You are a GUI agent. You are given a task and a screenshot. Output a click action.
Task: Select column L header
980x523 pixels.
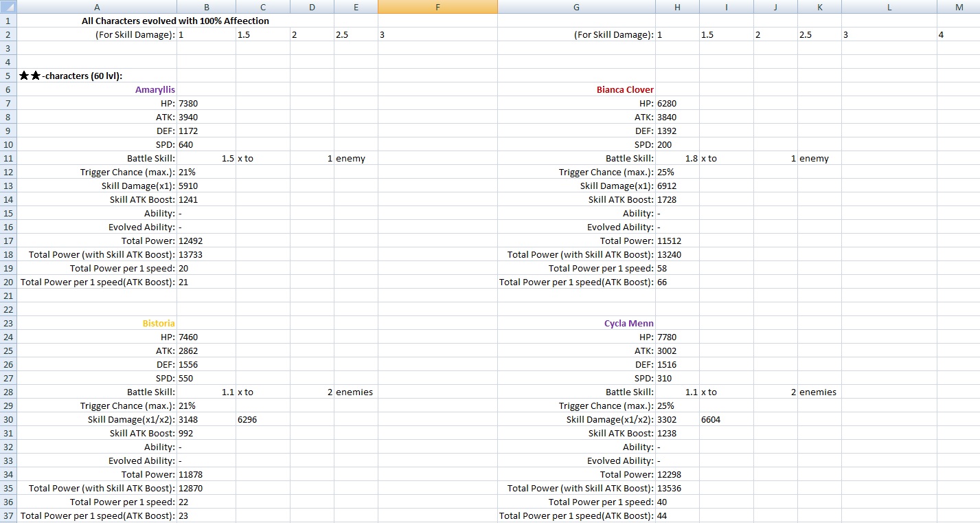point(889,7)
